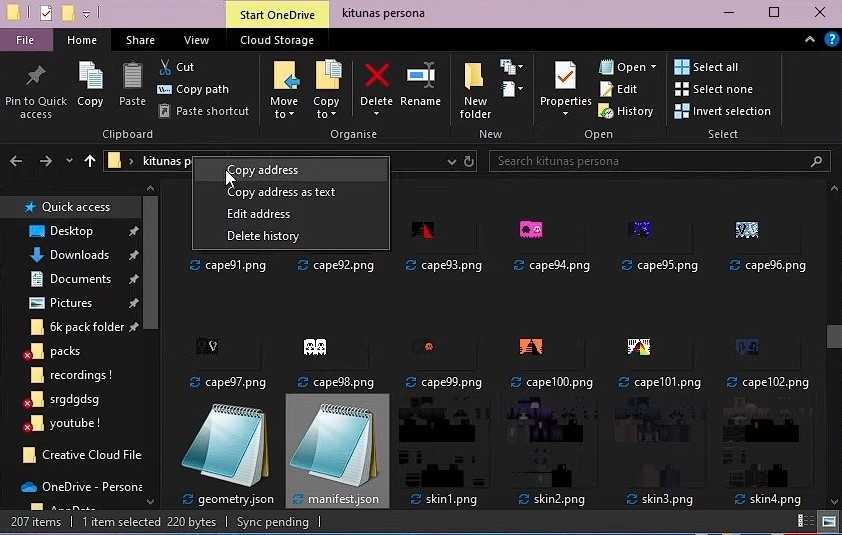Refresh the folder view

(469, 161)
